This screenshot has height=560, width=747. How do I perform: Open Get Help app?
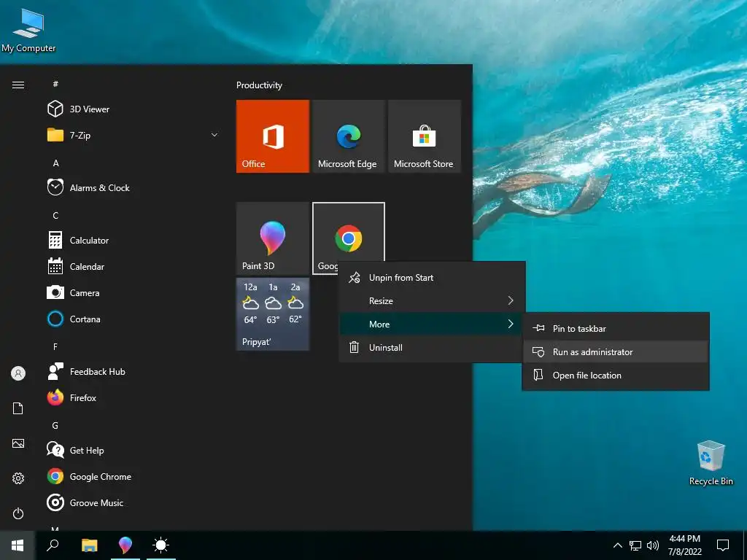point(133,450)
